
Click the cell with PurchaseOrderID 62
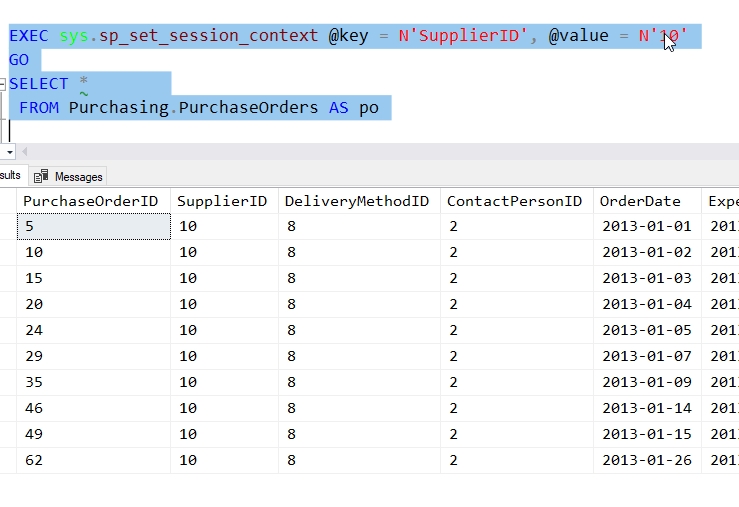93,461
